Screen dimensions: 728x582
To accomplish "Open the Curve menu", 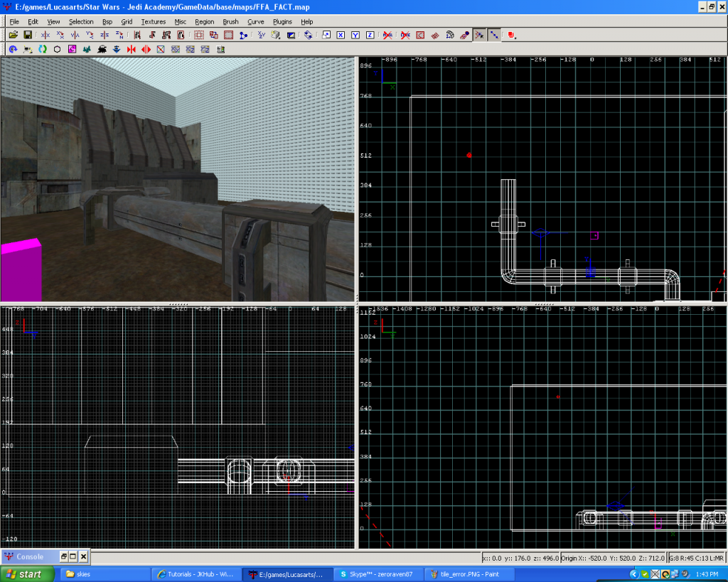I will point(255,22).
